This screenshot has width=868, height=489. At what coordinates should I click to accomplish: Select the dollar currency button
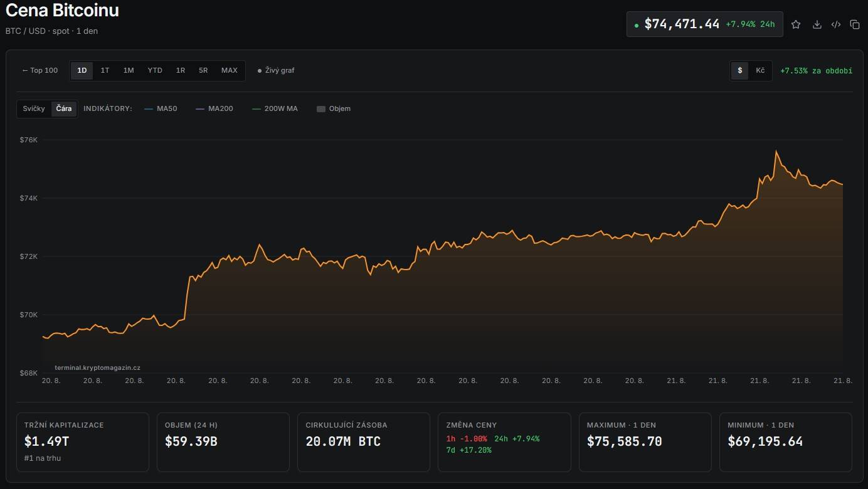coord(739,70)
